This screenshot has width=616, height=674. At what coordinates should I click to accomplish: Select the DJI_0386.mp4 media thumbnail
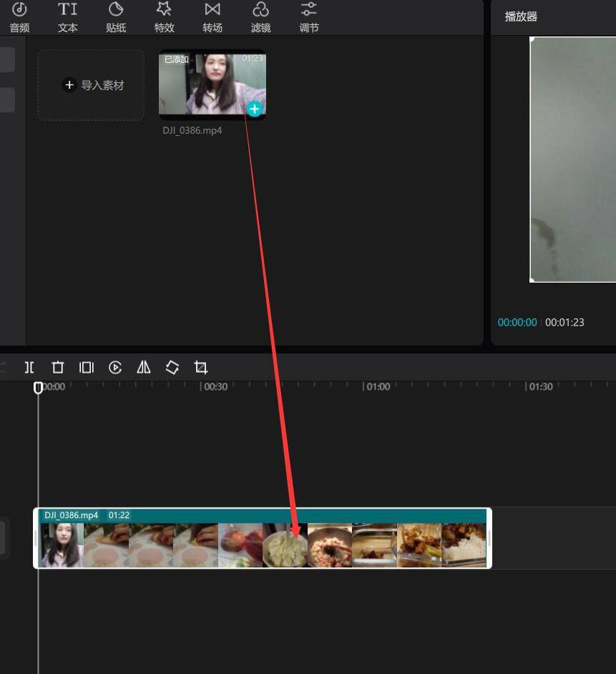click(x=212, y=84)
